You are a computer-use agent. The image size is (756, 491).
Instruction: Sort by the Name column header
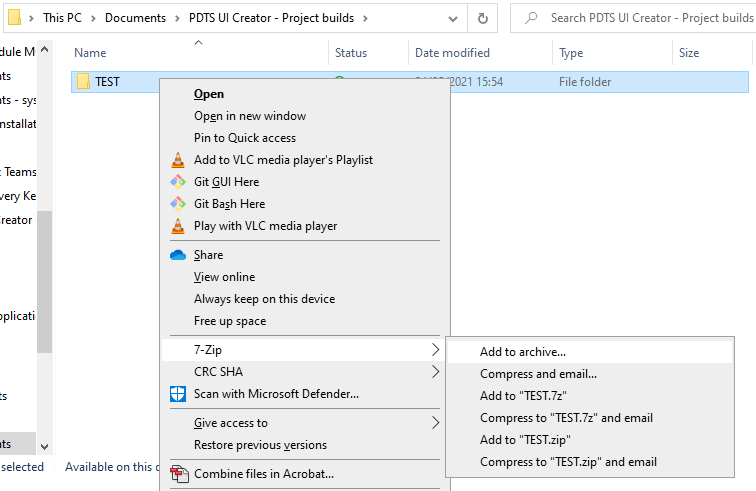[x=90, y=53]
